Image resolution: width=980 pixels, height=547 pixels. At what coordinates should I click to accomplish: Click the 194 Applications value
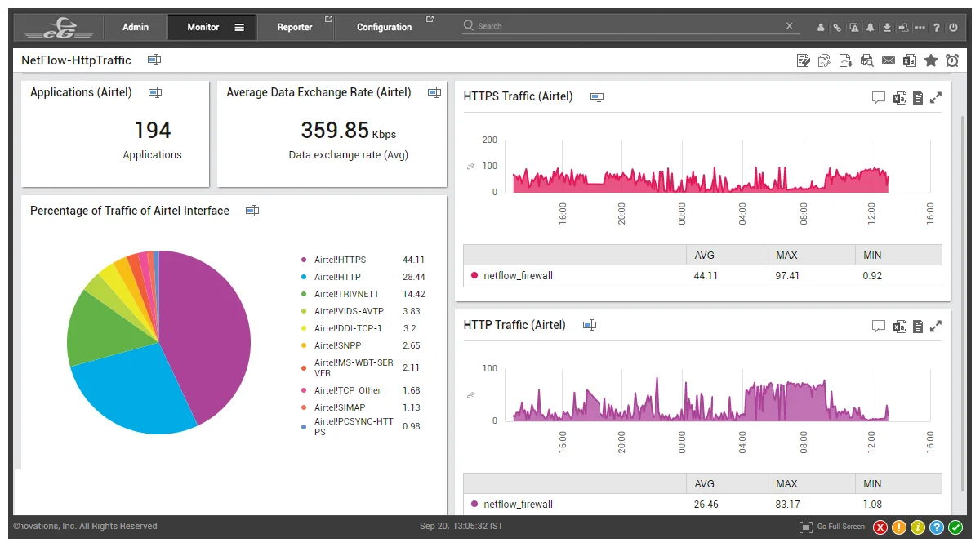(153, 130)
